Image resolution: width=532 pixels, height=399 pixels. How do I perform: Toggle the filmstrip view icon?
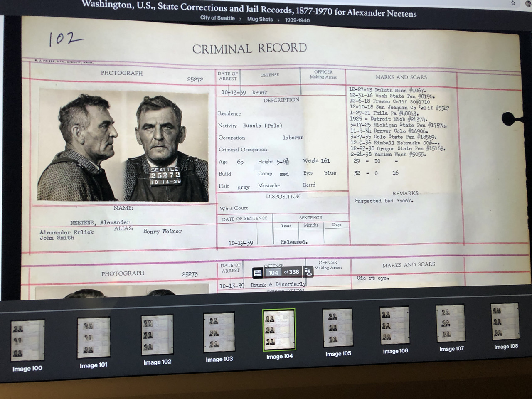tap(258, 273)
